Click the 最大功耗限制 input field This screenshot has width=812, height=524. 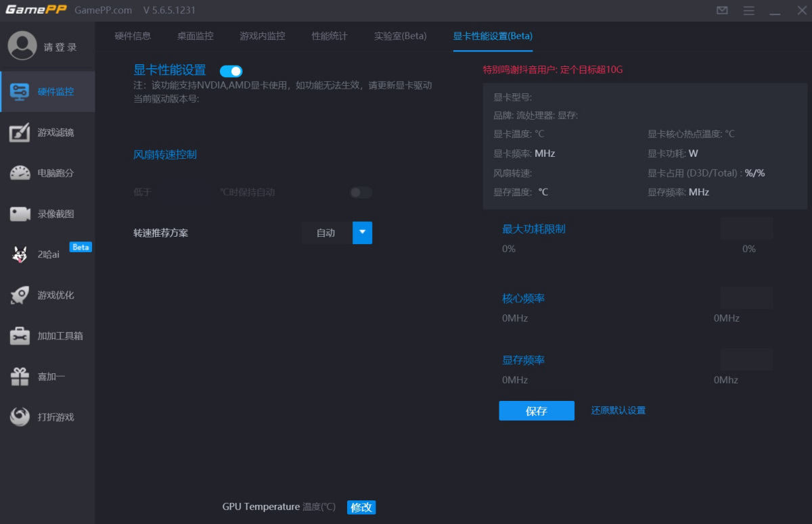746,228
